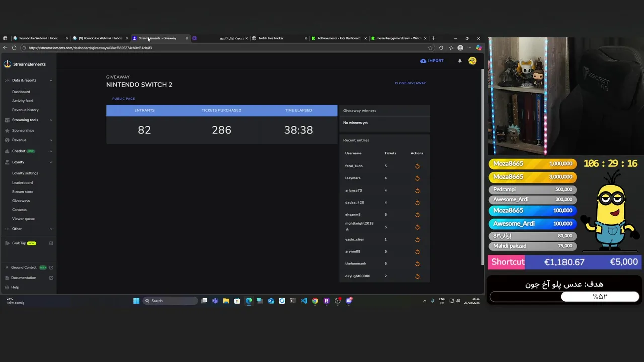Open File Explorer from taskbar
This screenshot has width=644, height=362.
coord(226,301)
